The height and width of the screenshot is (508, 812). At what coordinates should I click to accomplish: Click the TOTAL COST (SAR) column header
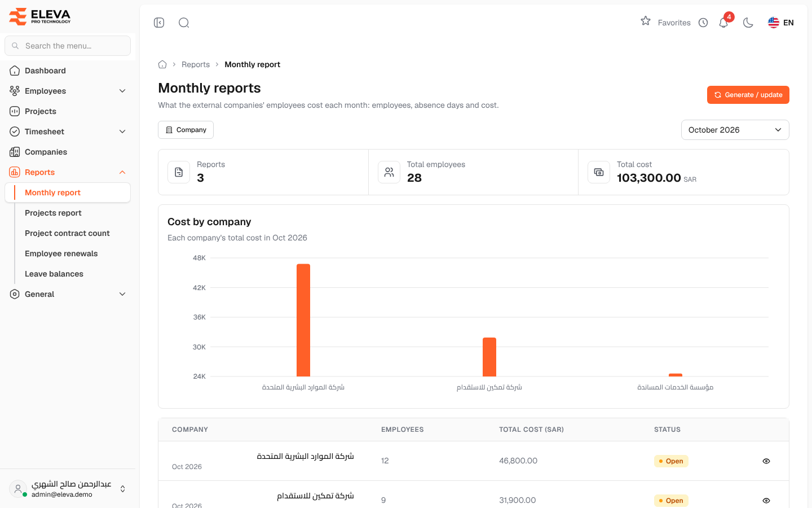pyautogui.click(x=531, y=430)
